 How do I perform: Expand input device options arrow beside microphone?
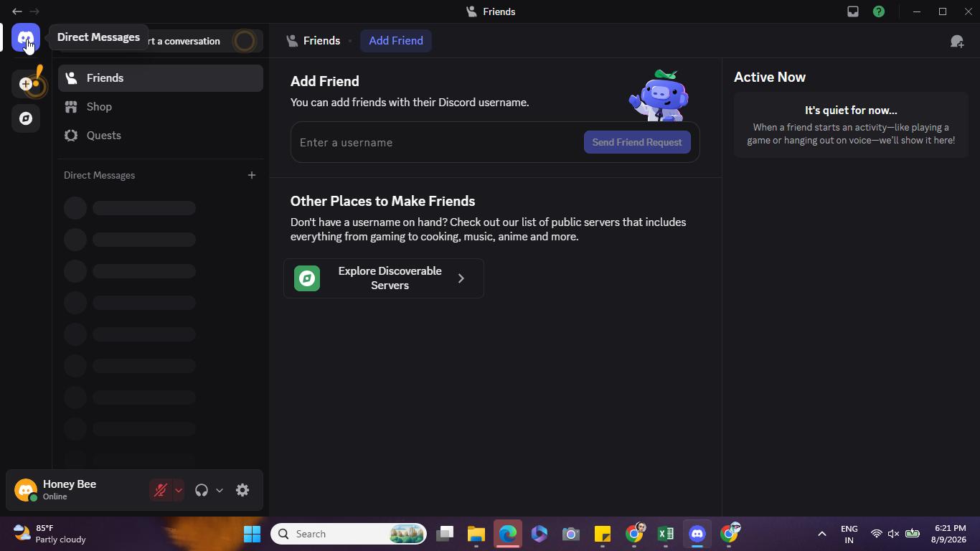179,490
